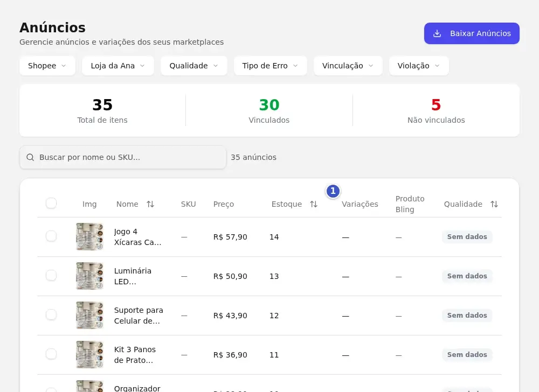The image size is (539, 392).
Task: Click the Kit 3 Panos de Prato thumbnail
Action: tap(89, 355)
